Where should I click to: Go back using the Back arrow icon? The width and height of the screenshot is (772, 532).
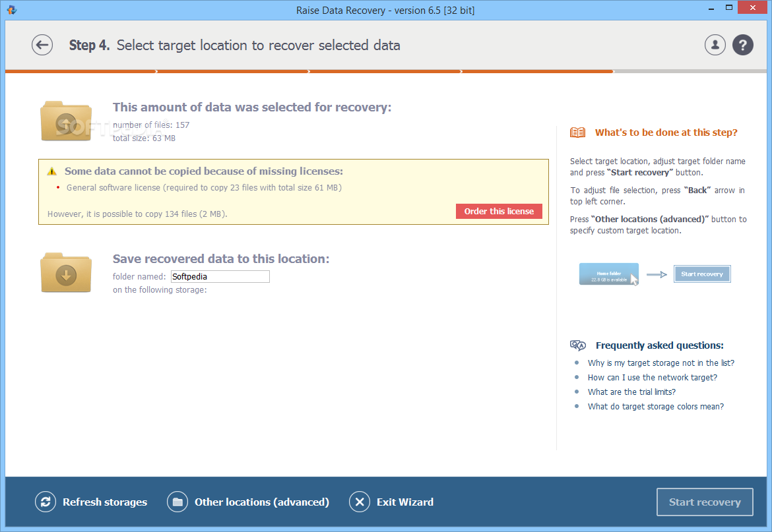(42, 45)
